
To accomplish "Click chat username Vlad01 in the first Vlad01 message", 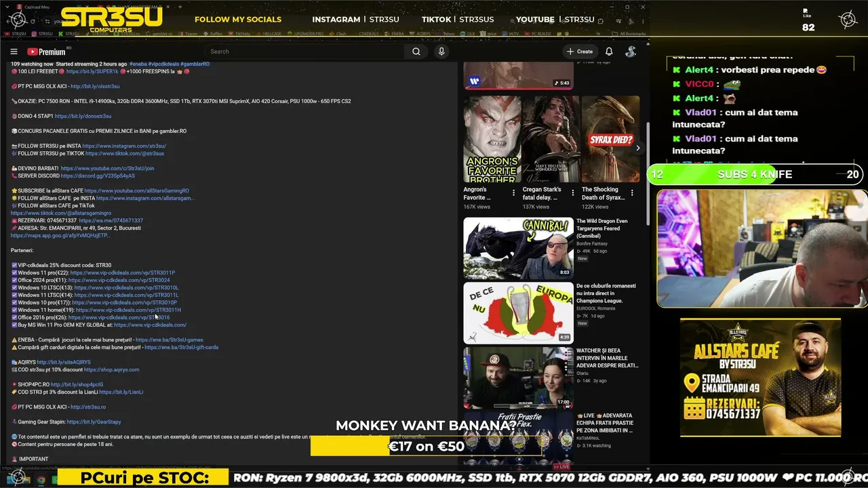I will click(x=701, y=113).
